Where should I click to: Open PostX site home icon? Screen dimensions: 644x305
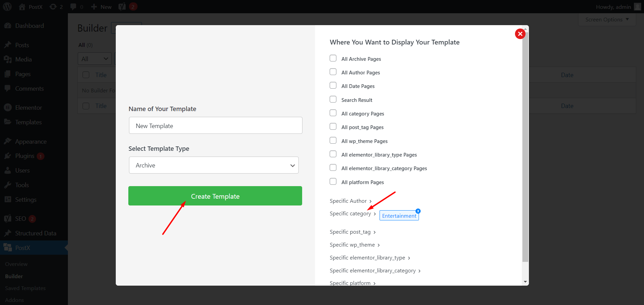point(22,7)
